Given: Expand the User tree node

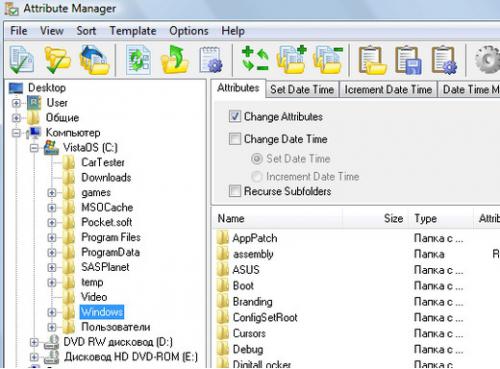Looking at the screenshot, I should point(16,103).
